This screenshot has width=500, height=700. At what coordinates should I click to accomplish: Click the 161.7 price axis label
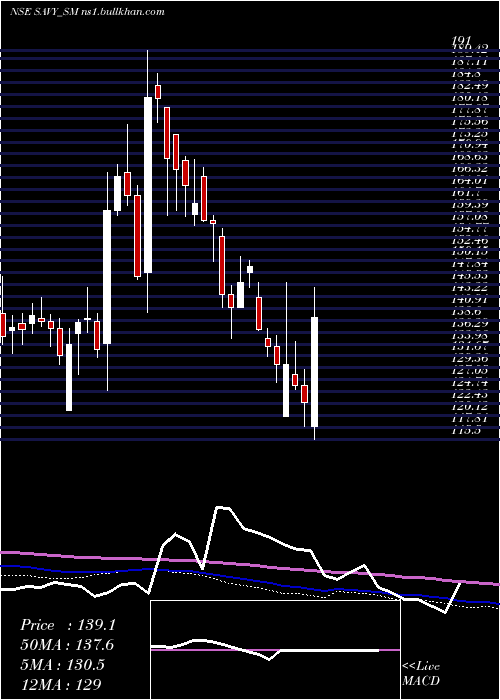point(466,193)
